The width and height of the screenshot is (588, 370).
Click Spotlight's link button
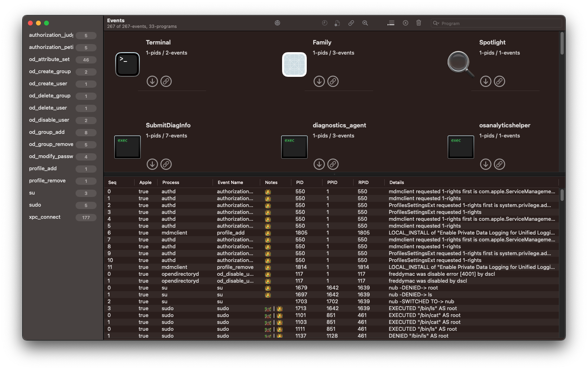[499, 81]
